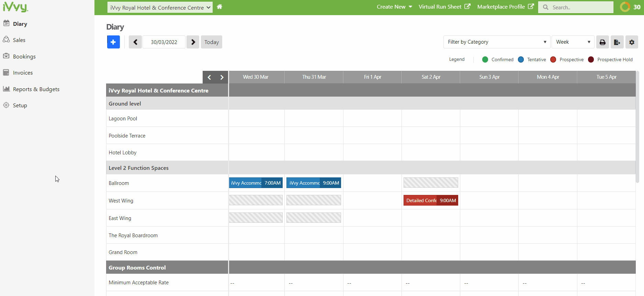Click the Fri 1 Apr column header

tap(373, 77)
